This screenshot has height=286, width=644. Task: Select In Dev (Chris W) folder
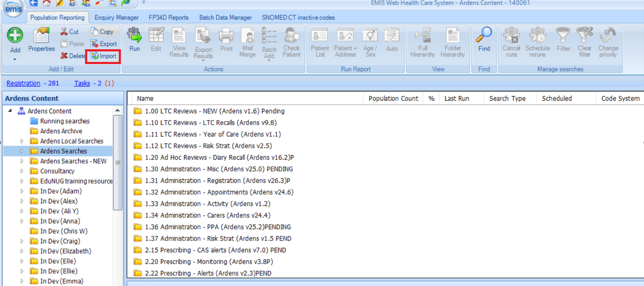(64, 231)
